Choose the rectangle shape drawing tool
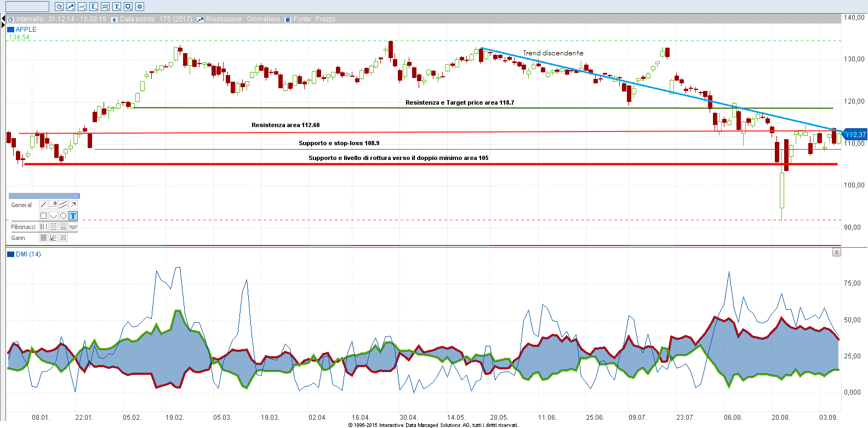Screen dimensions: 868x428 click(x=43, y=216)
